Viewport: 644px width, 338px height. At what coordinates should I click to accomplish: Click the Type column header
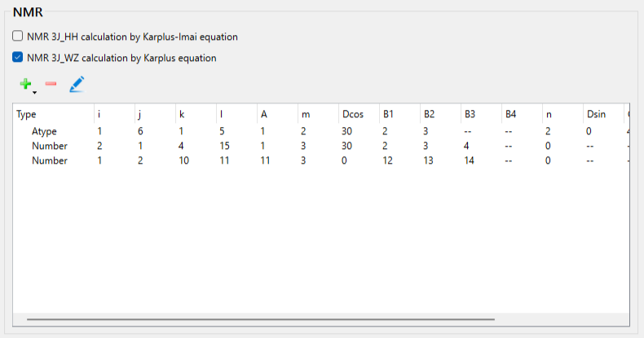[x=27, y=115]
